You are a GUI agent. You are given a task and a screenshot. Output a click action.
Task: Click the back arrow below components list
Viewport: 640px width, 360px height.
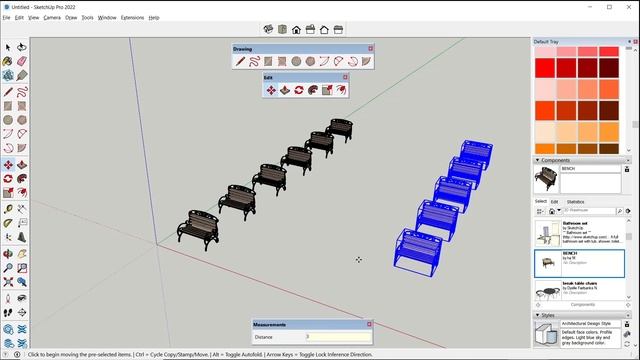pos(538,305)
